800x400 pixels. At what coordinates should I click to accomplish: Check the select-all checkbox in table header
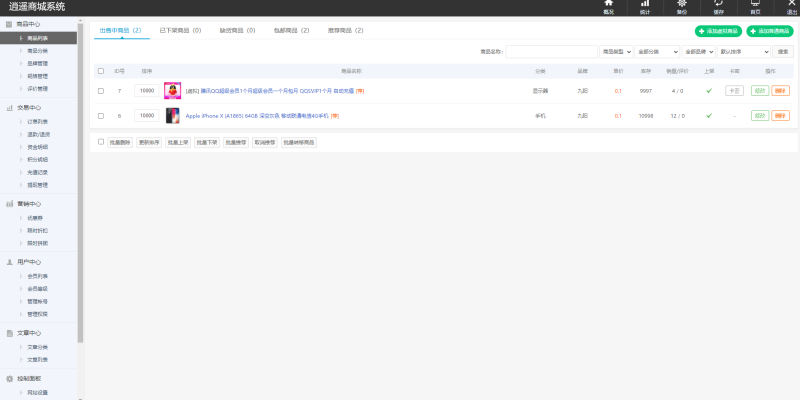click(101, 71)
